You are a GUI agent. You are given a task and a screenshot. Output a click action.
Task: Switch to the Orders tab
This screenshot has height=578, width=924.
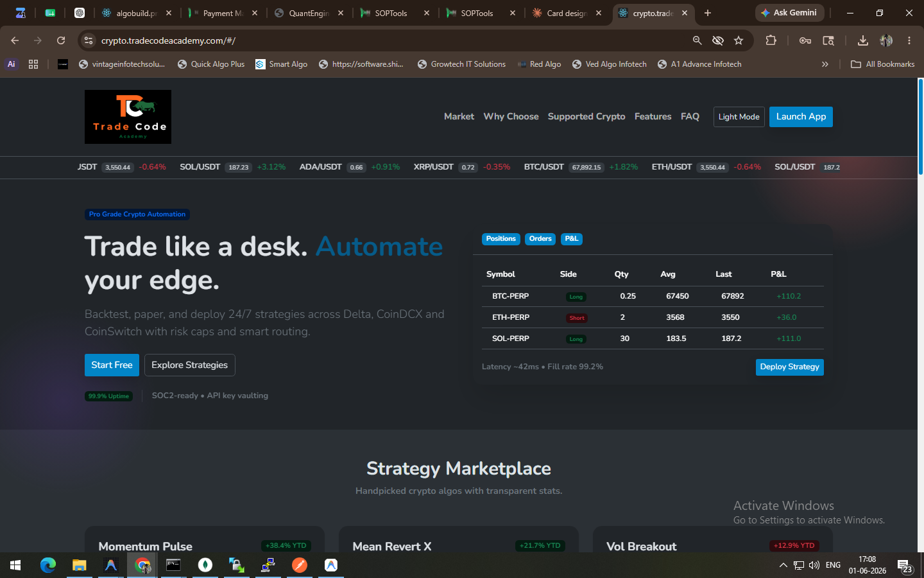pyautogui.click(x=540, y=239)
